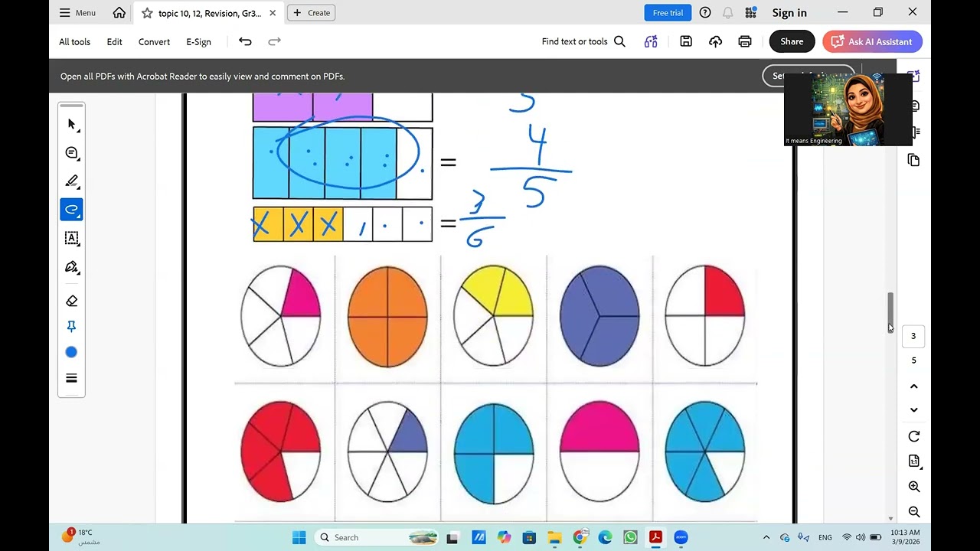Activate the eraser tool
The width and height of the screenshot is (980, 551).
coord(71,301)
